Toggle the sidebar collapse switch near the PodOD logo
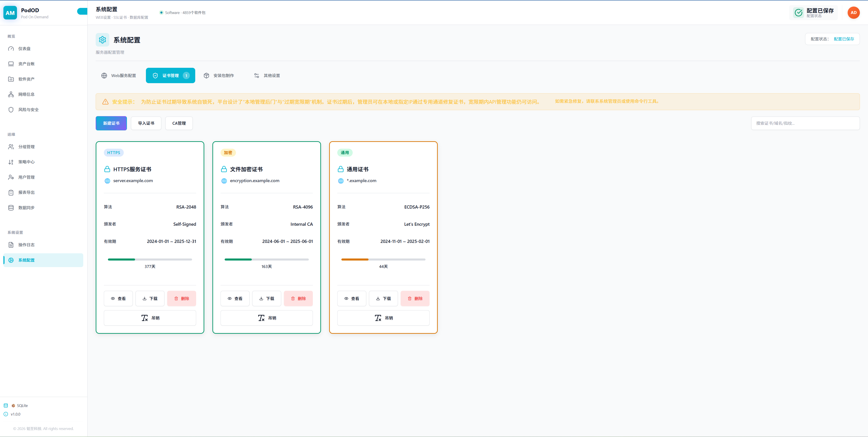The width and height of the screenshot is (868, 437). click(82, 12)
